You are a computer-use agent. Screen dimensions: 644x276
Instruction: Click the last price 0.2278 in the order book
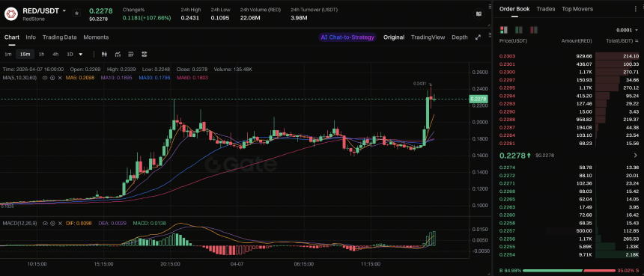[512, 156]
